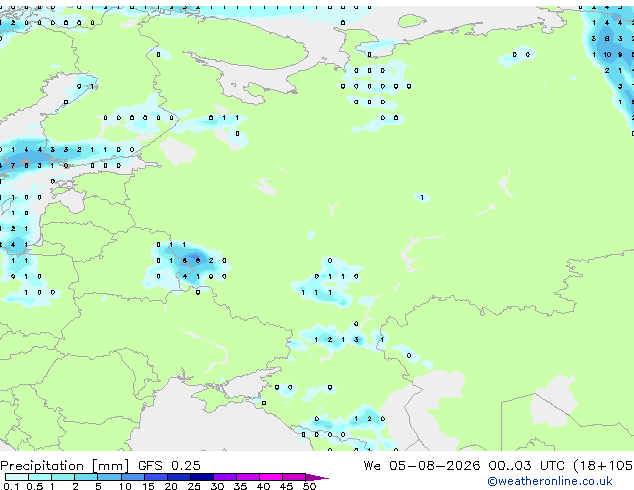Click the legend label "25"
Screen dimensions: 634x490
tap(194, 486)
